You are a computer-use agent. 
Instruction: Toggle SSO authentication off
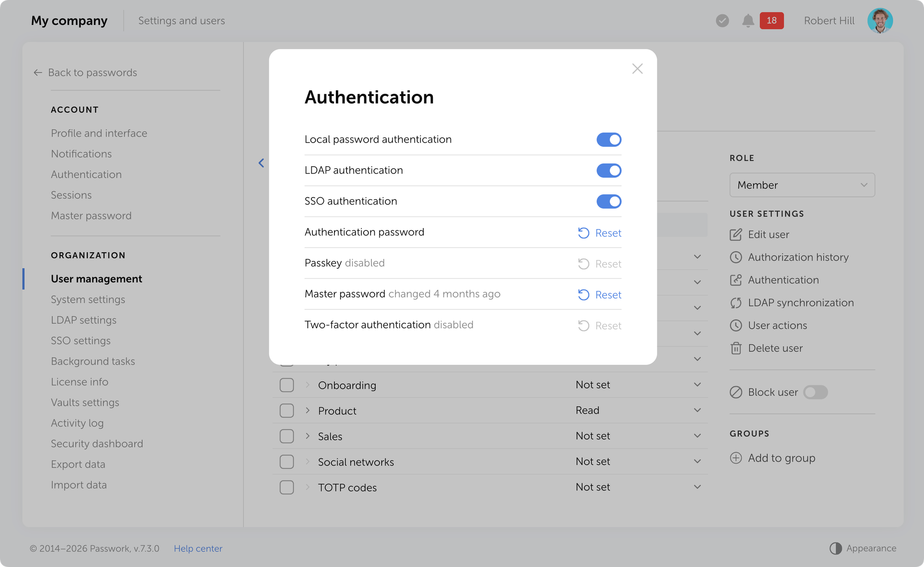coord(608,202)
